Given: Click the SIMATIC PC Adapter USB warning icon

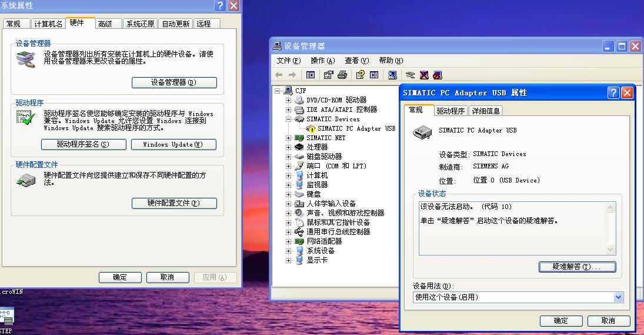Looking at the screenshot, I should pos(311,129).
